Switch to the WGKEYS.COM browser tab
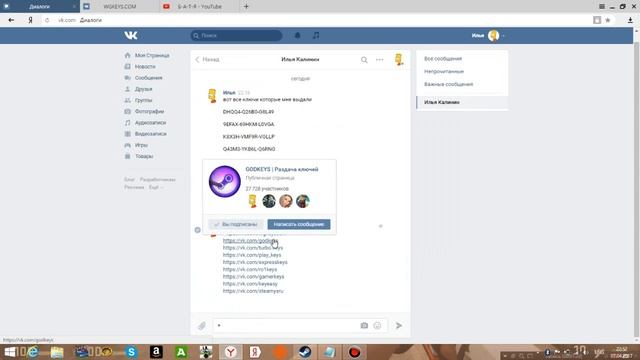This screenshot has height=360, width=640. (119, 7)
